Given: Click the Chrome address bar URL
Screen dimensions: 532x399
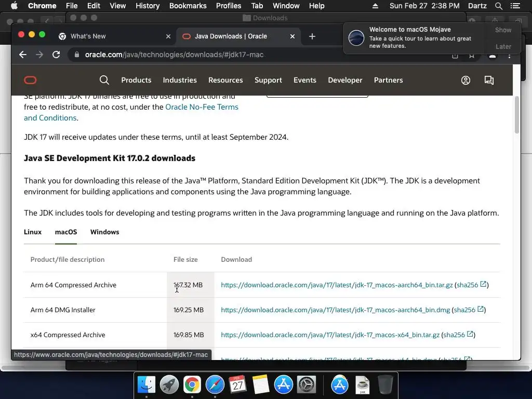Looking at the screenshot, I should point(174,55).
